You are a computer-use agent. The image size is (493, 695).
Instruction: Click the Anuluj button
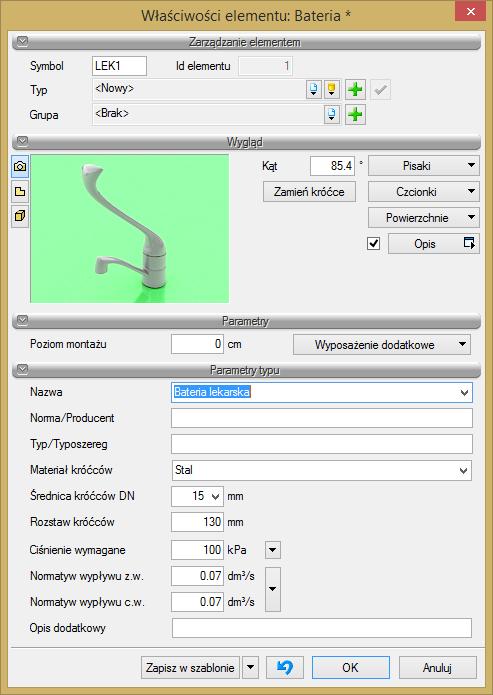(438, 668)
